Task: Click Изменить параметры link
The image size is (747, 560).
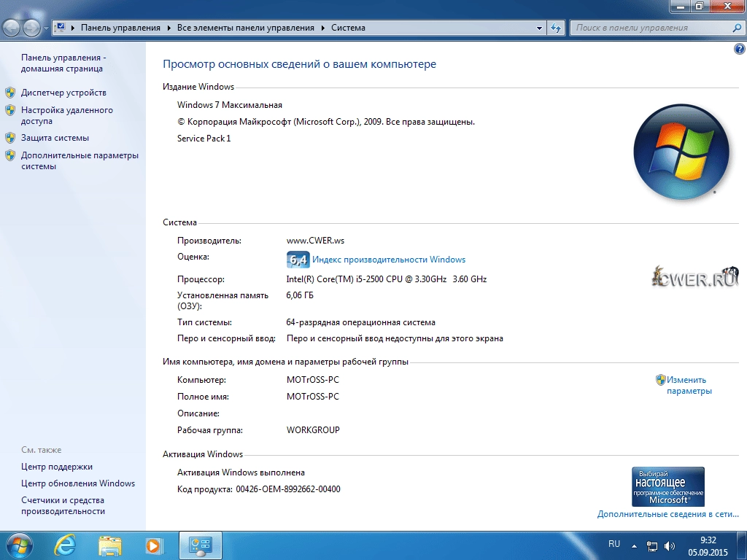Action: pyautogui.click(x=689, y=385)
